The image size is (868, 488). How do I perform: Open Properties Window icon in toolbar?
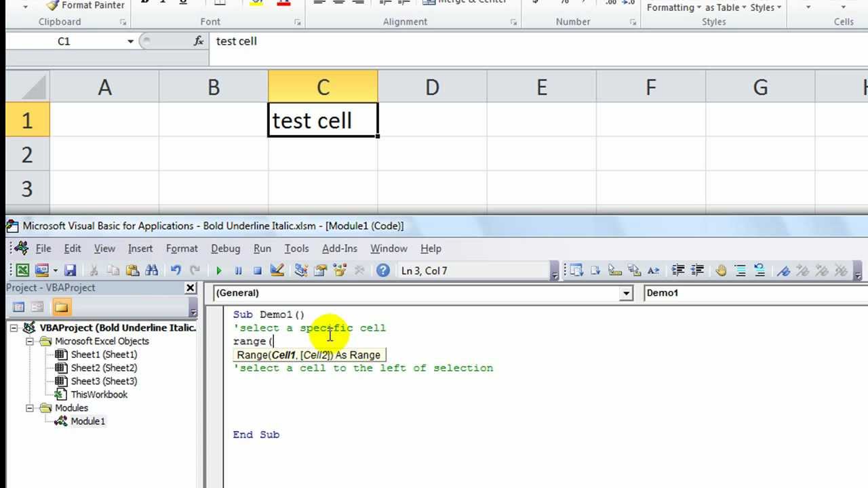pos(321,270)
